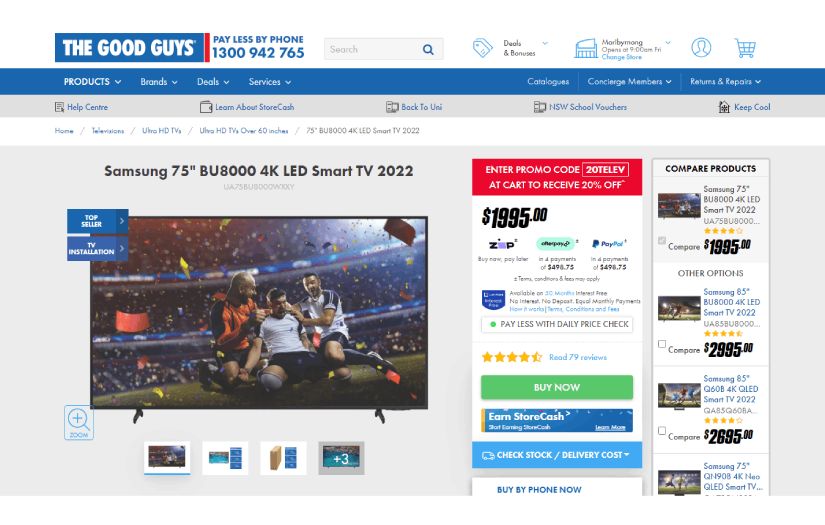The height and width of the screenshot is (525, 825).
Task: Click the Home breadcrumb link
Action: 64,131
